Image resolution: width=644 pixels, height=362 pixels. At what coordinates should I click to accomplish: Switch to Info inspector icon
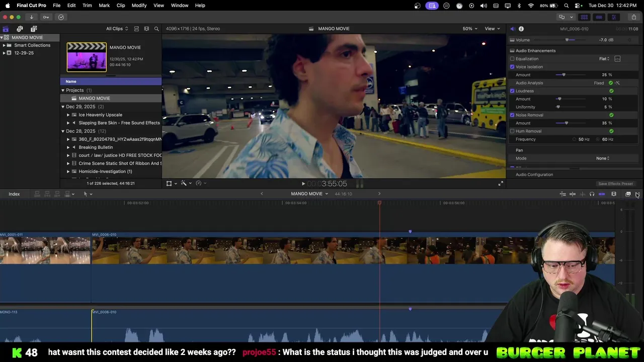(x=521, y=29)
